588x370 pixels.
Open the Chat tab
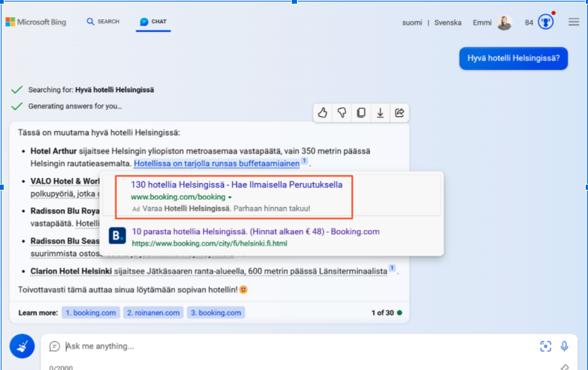click(153, 22)
